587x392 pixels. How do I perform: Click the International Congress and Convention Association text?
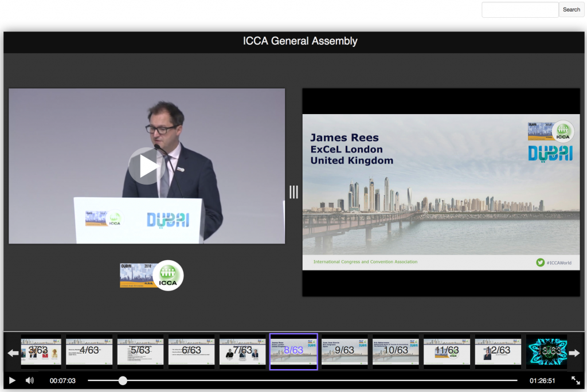point(365,262)
